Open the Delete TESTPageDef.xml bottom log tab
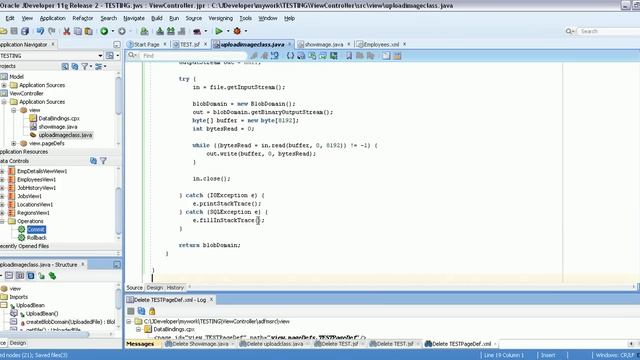The width and height of the screenshot is (640, 360). tap(461, 344)
